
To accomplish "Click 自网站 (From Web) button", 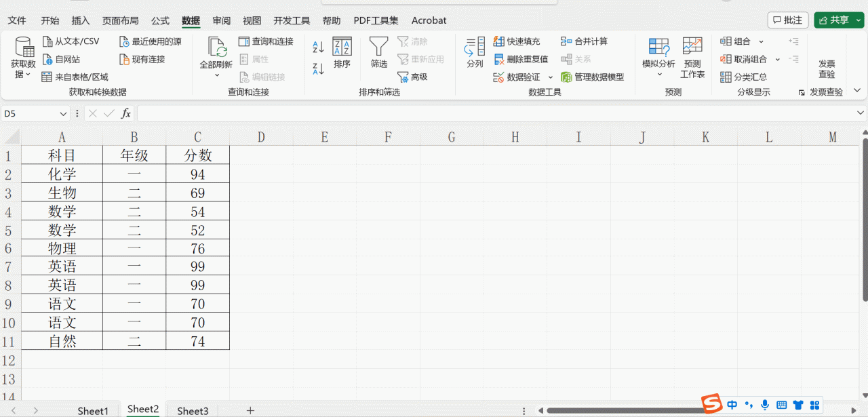I will (61, 59).
